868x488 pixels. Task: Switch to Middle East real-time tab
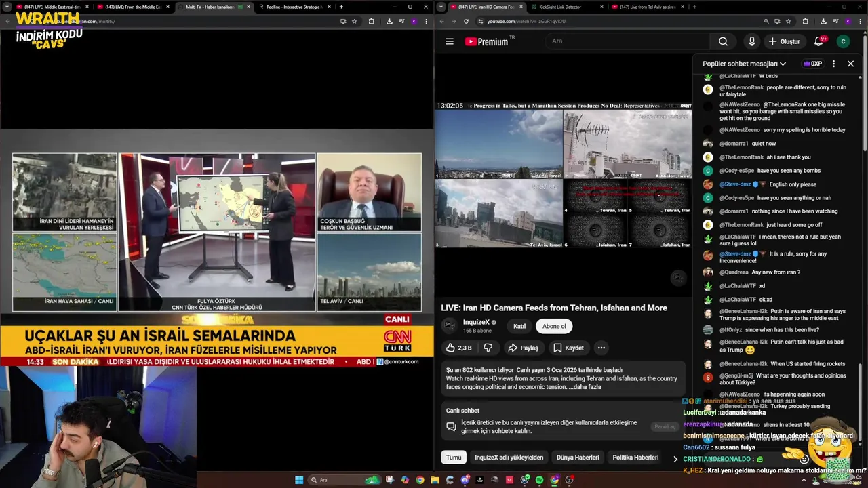[52, 7]
